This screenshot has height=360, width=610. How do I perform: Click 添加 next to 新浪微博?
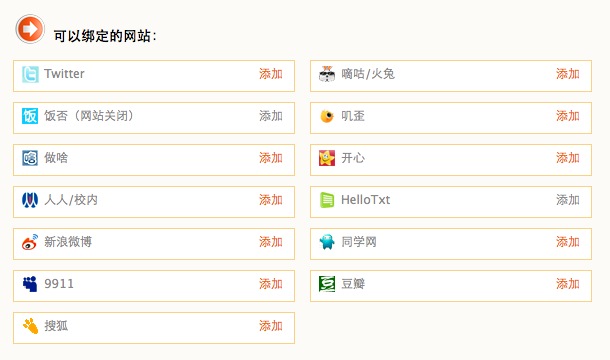271,242
